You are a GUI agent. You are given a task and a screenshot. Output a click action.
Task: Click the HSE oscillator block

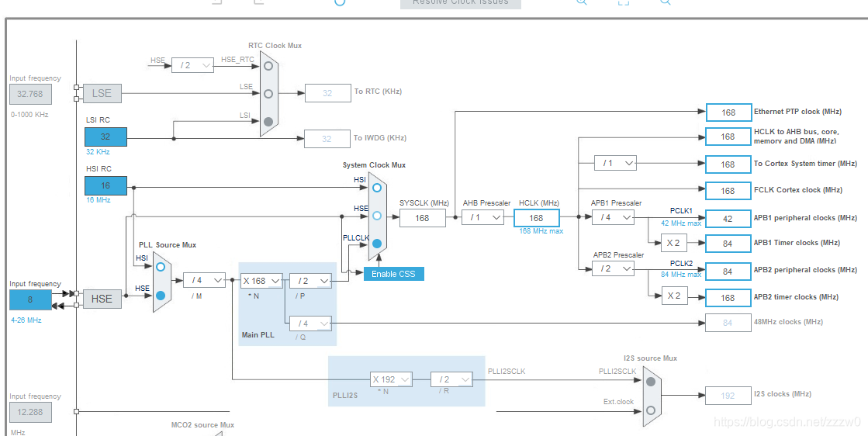pos(102,299)
